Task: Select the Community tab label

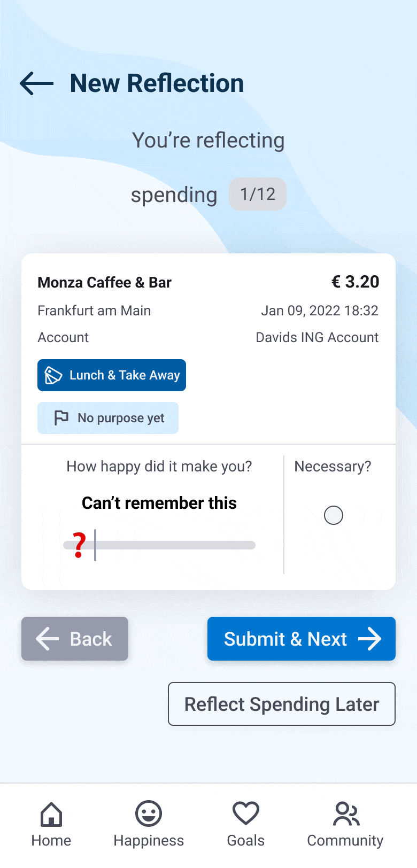Action: point(345,841)
